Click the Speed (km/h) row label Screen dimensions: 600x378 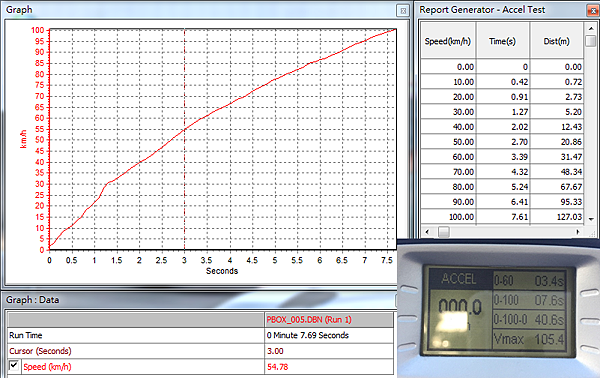(47, 367)
